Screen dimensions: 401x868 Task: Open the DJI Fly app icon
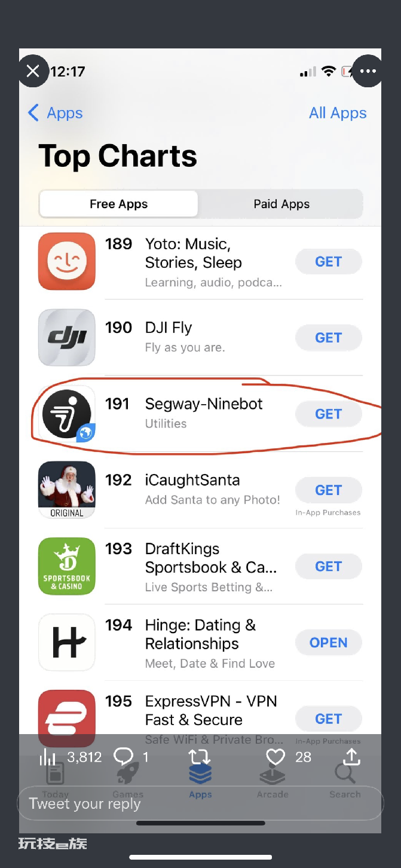(67, 337)
